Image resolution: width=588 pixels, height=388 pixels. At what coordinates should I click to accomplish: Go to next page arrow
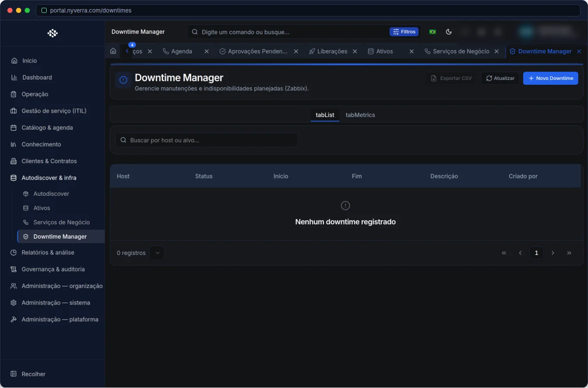coord(553,253)
